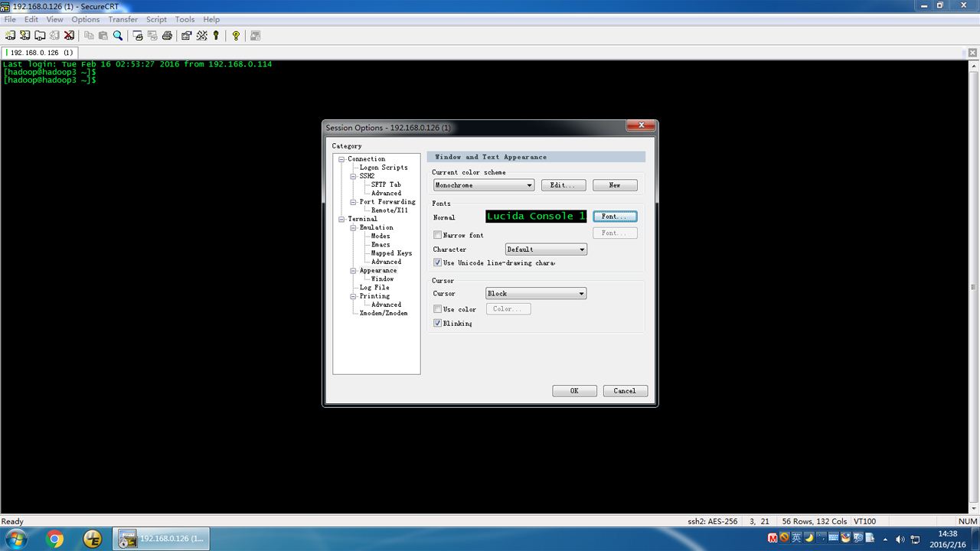The height and width of the screenshot is (551, 980).
Task: Click the yellow Help question mark icon
Action: (x=236, y=35)
